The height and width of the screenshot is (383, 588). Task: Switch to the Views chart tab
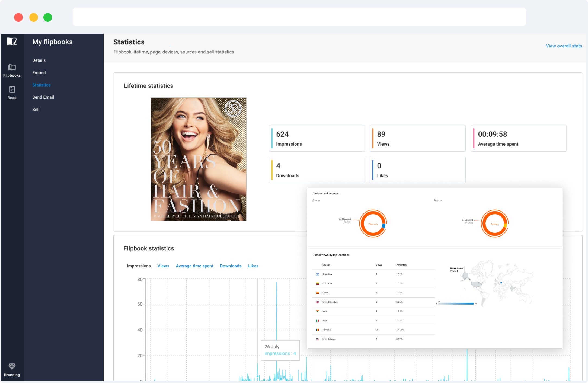click(163, 266)
